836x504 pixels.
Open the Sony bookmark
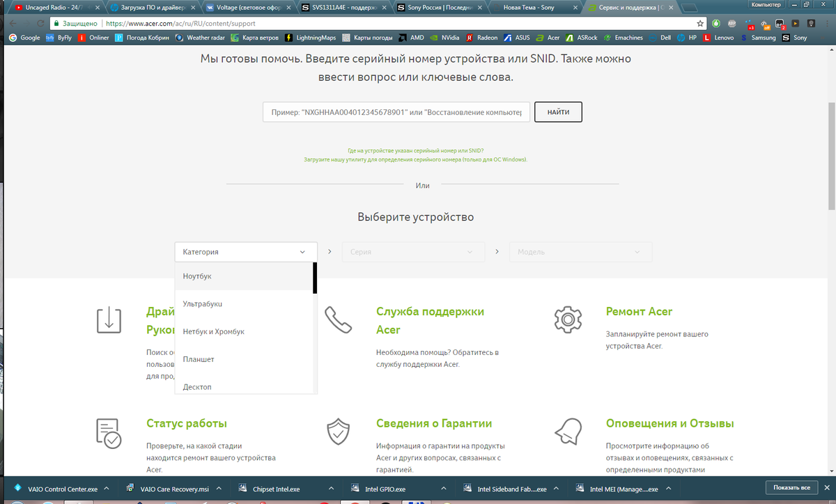[794, 38]
